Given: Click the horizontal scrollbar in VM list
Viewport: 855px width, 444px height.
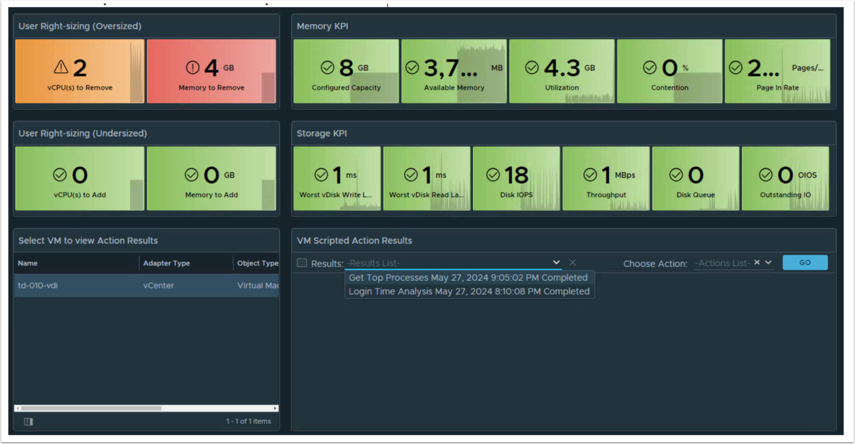Looking at the screenshot, I should click(x=90, y=408).
